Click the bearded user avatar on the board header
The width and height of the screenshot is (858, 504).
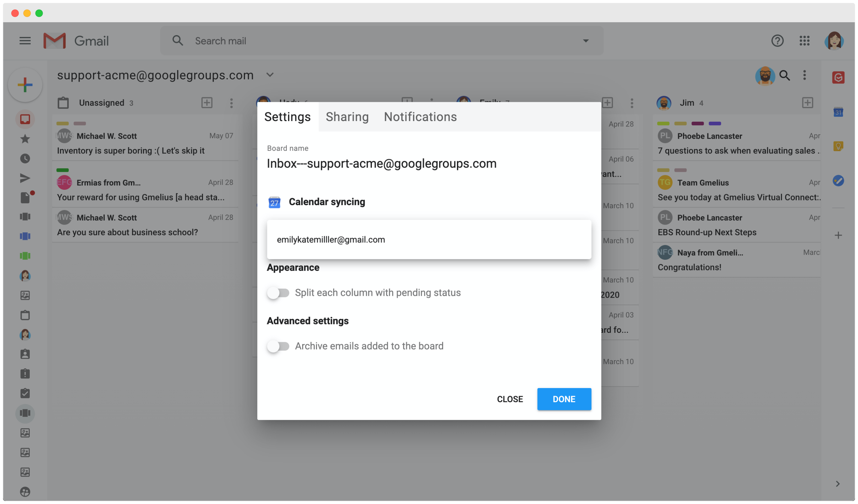[765, 75]
